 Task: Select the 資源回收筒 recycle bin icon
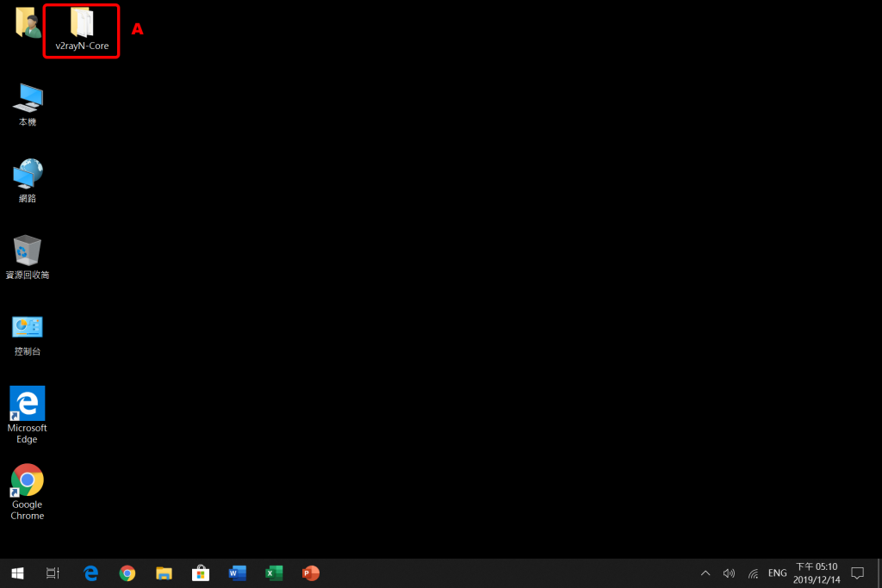(27, 257)
